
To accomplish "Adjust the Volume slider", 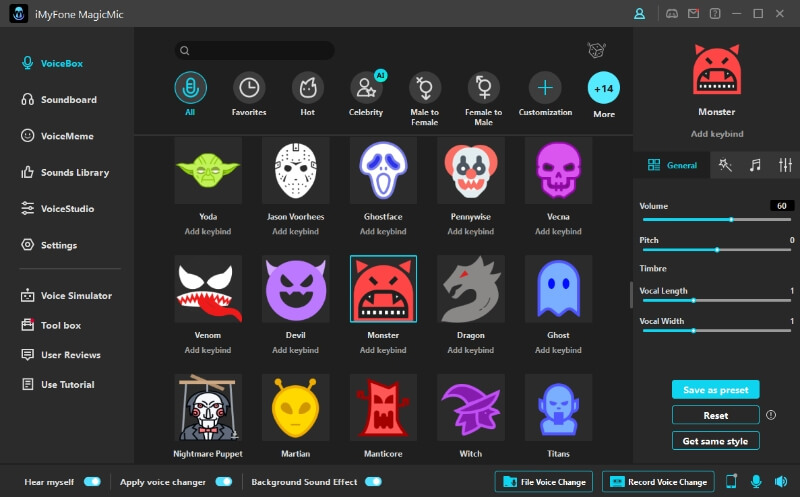I will 717,219.
